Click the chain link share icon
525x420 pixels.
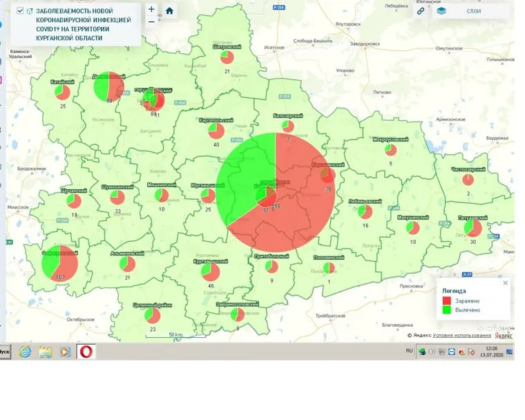coord(421,11)
